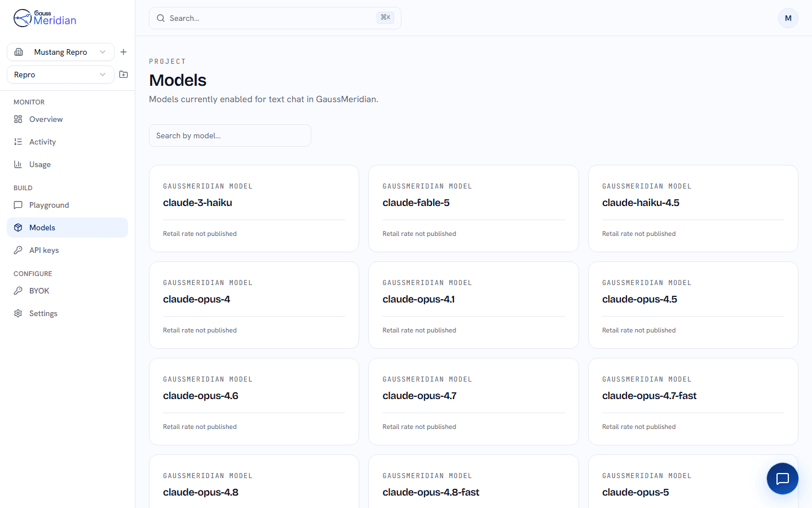Select the Models nav item
The width and height of the screenshot is (812, 508).
[x=67, y=227]
